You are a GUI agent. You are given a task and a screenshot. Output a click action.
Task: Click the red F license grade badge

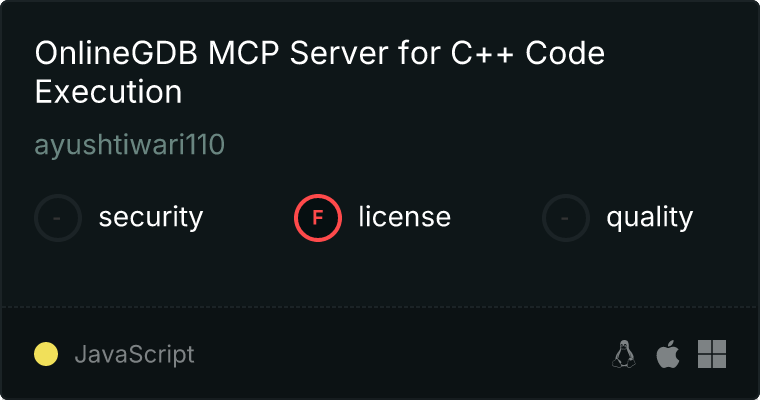318,218
